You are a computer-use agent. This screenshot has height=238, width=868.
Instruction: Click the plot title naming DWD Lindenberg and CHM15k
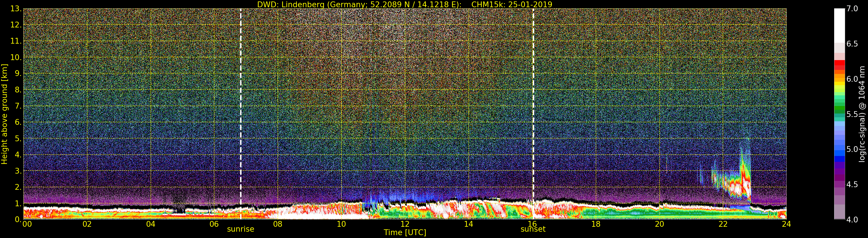point(404,4)
